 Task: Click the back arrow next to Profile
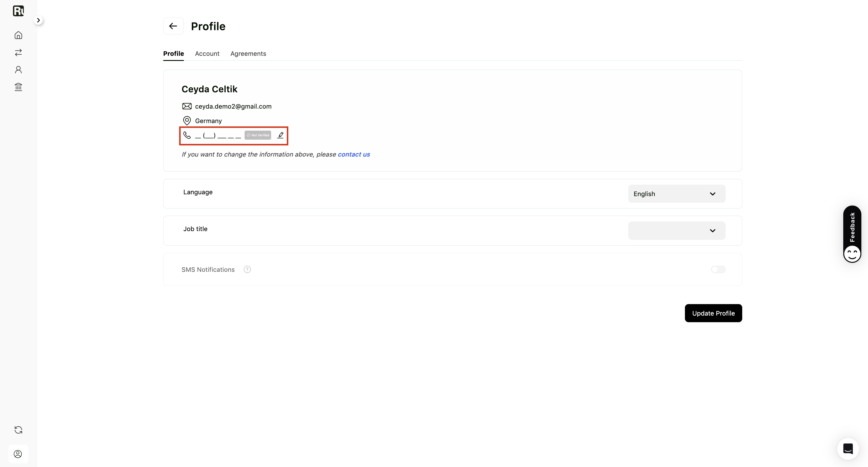point(173,26)
